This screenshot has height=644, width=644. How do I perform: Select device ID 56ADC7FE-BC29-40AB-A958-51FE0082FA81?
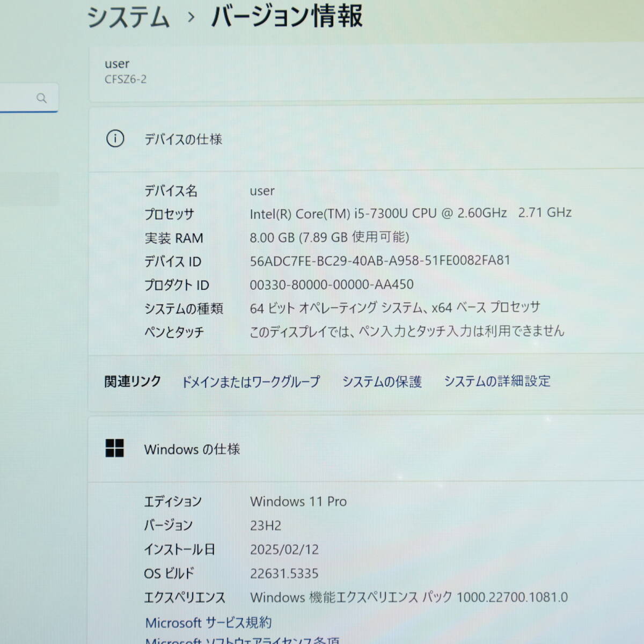point(380,261)
